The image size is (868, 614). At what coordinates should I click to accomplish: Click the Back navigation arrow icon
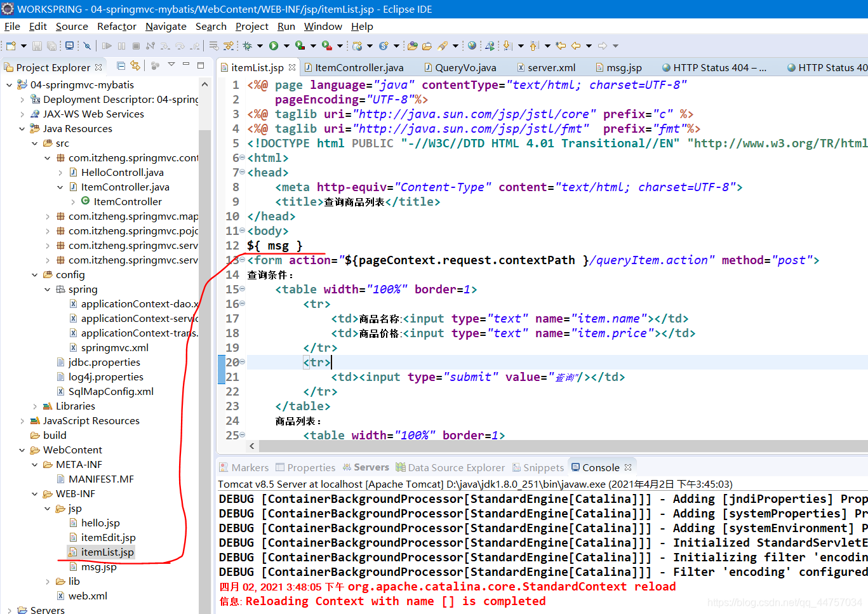click(x=576, y=46)
